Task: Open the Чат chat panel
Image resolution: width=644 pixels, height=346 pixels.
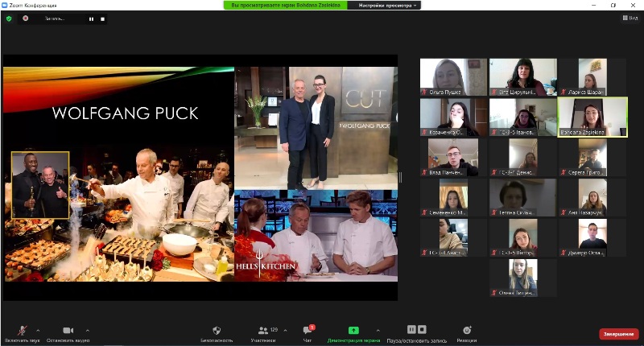Action: pyautogui.click(x=308, y=334)
